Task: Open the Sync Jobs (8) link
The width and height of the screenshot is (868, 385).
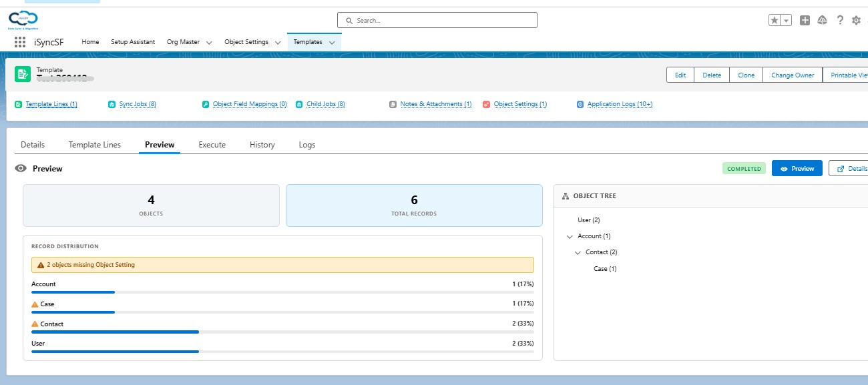Action: (138, 104)
